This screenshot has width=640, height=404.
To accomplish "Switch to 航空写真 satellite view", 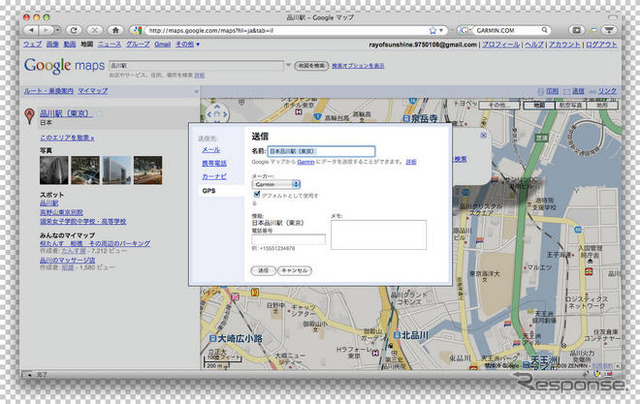I will tap(570, 105).
